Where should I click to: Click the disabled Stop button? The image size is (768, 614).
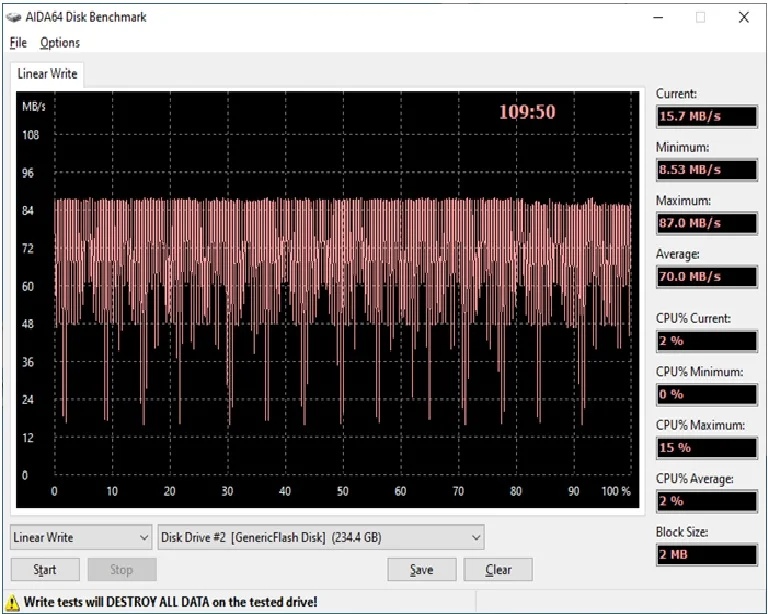point(121,569)
